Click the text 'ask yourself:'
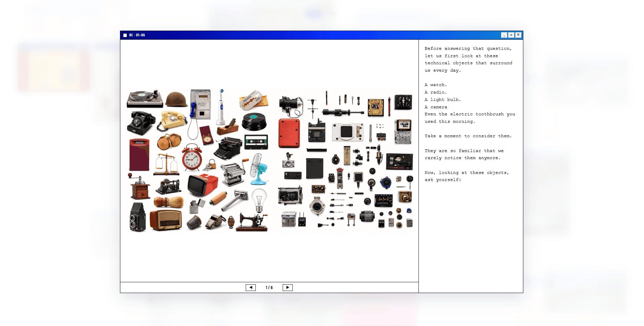The height and width of the screenshot is (326, 644). 443,180
